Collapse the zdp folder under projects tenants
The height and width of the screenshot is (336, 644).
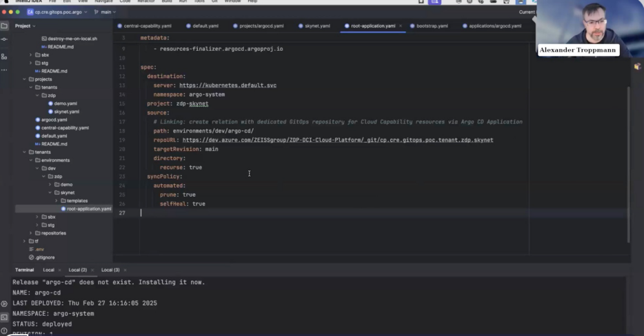37,95
